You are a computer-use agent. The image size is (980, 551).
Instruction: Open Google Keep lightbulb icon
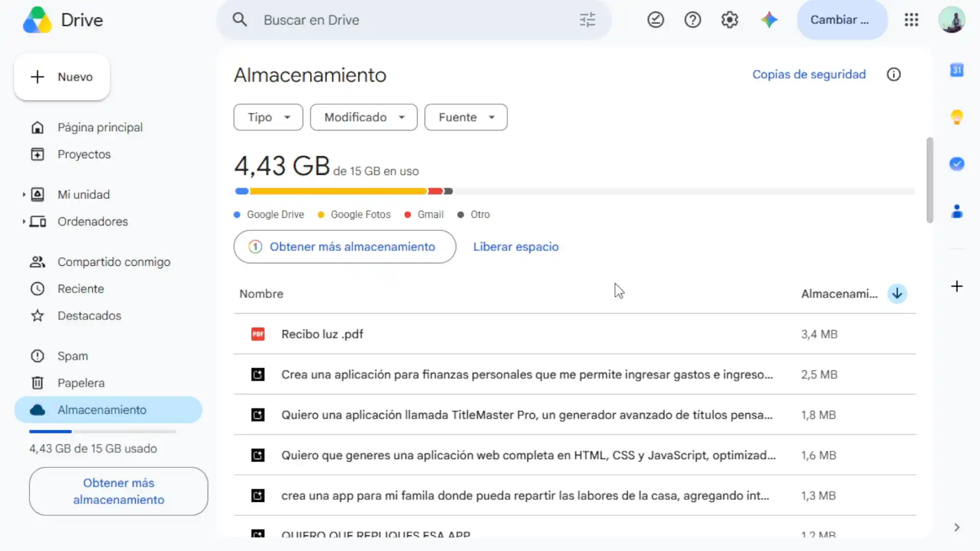[x=957, y=117]
